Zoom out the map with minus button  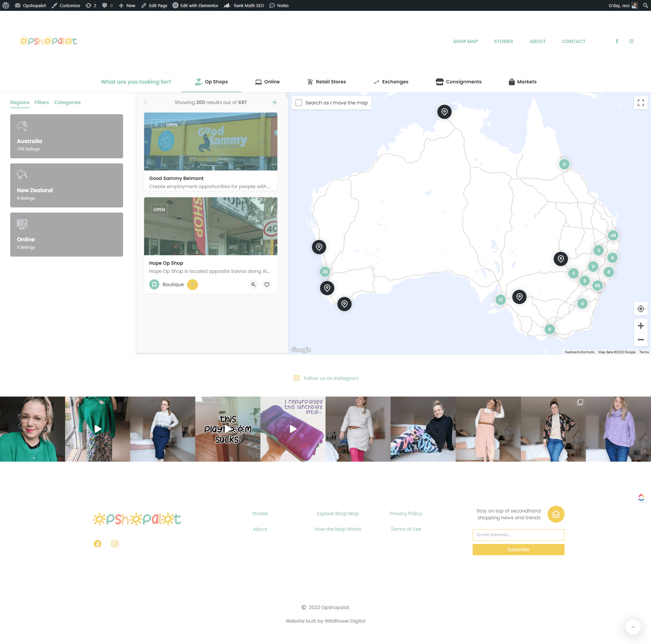(x=640, y=339)
